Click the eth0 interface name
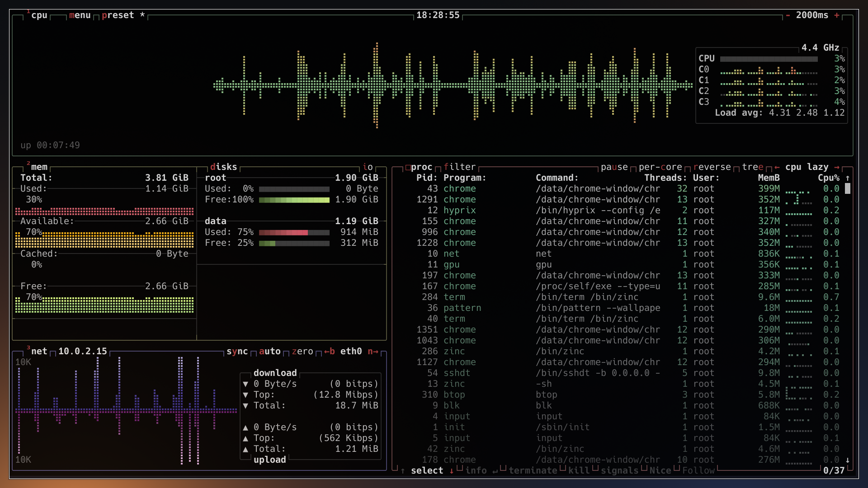This screenshot has width=868, height=488. 351,351
